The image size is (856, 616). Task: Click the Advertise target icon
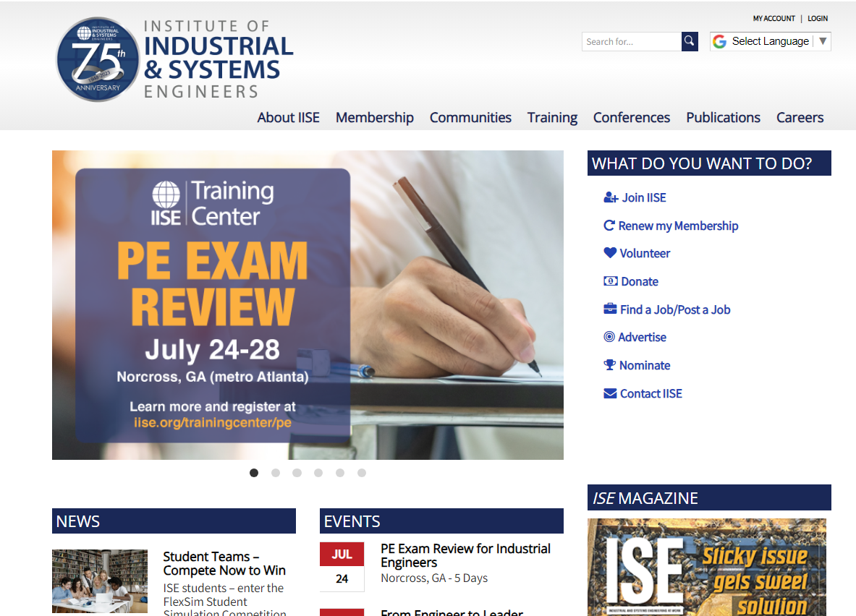609,337
